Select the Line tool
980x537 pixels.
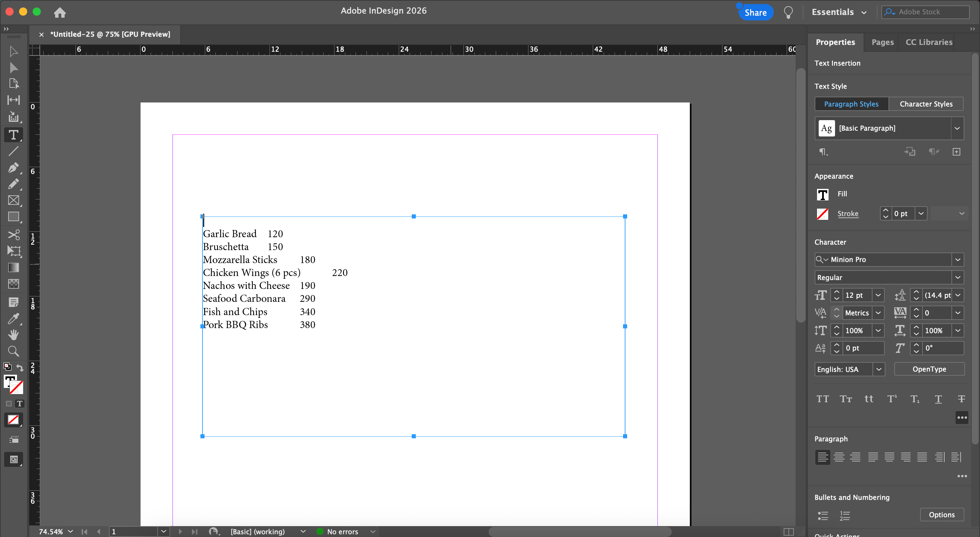click(13, 151)
